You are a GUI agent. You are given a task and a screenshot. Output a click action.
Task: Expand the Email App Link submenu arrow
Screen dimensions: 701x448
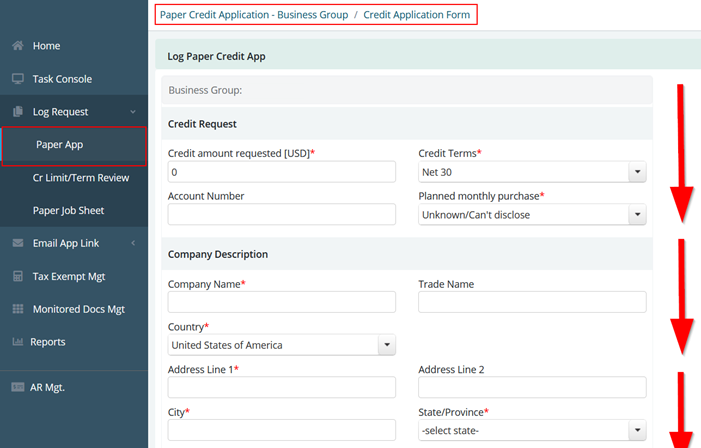click(133, 243)
